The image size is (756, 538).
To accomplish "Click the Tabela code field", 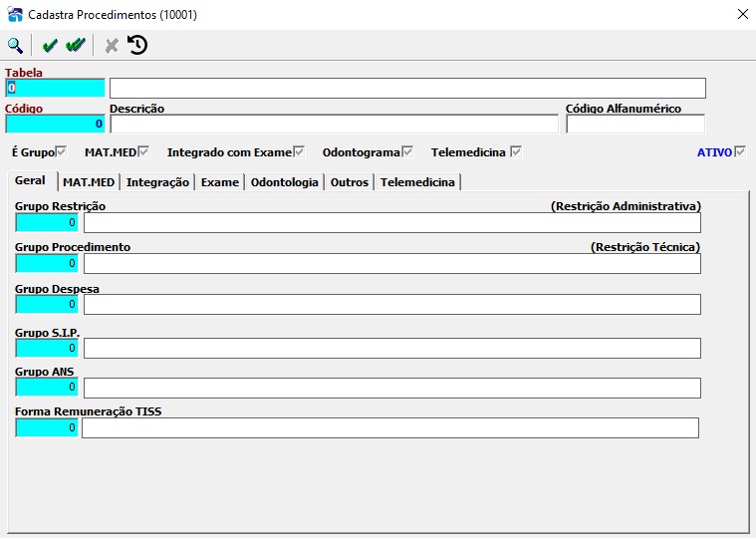I will pos(55,88).
